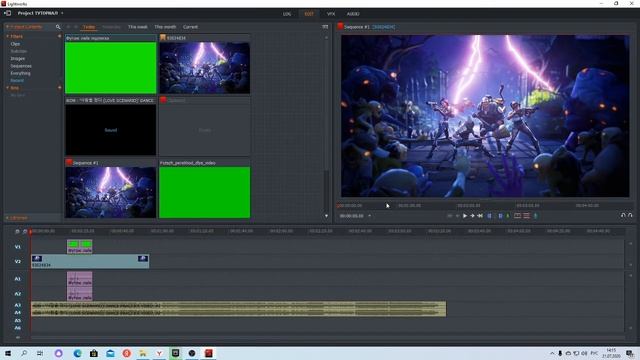Toggle the A2 track selector
The height and width of the screenshot is (360, 640).
pyautogui.click(x=18, y=294)
